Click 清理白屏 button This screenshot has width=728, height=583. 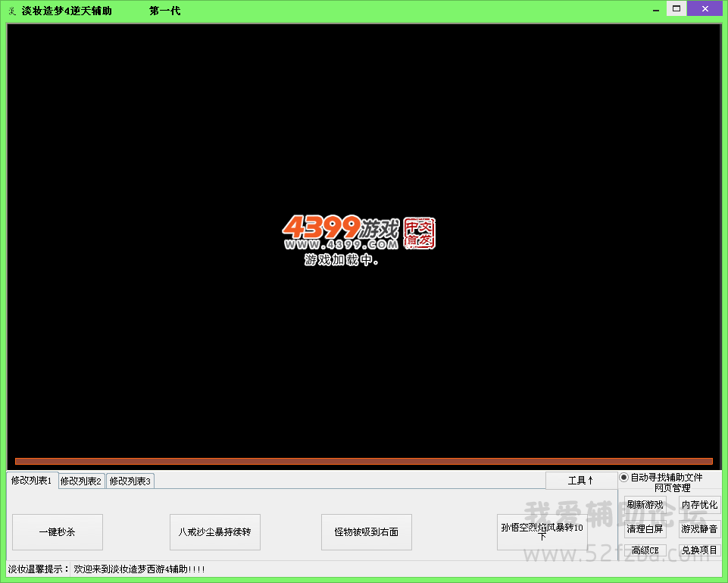(x=645, y=528)
